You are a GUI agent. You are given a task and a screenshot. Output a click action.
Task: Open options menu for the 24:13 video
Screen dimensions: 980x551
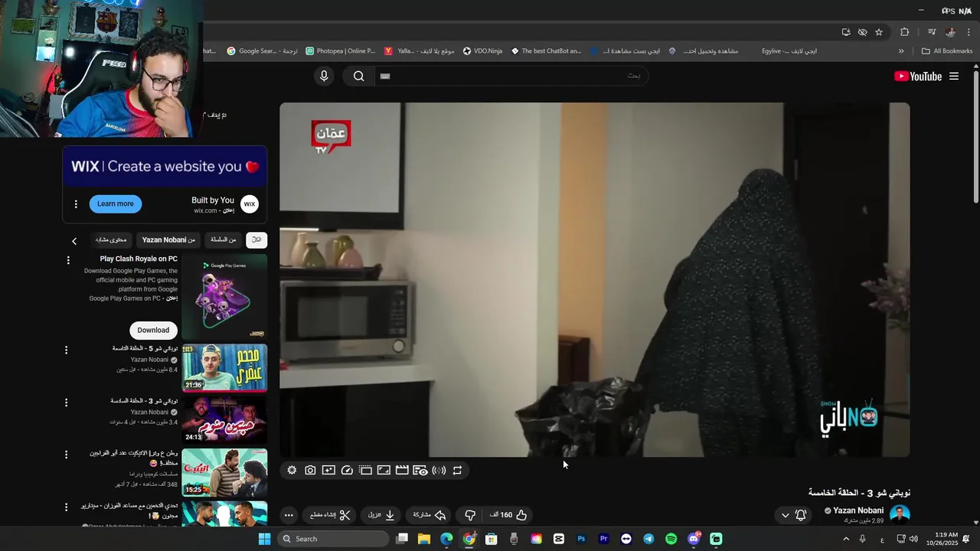click(66, 403)
